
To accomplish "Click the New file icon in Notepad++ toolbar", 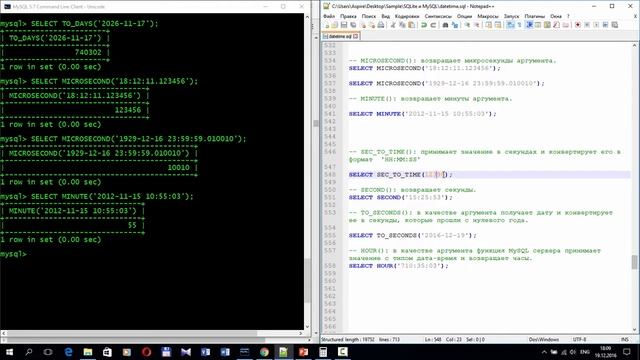I will 326,25.
